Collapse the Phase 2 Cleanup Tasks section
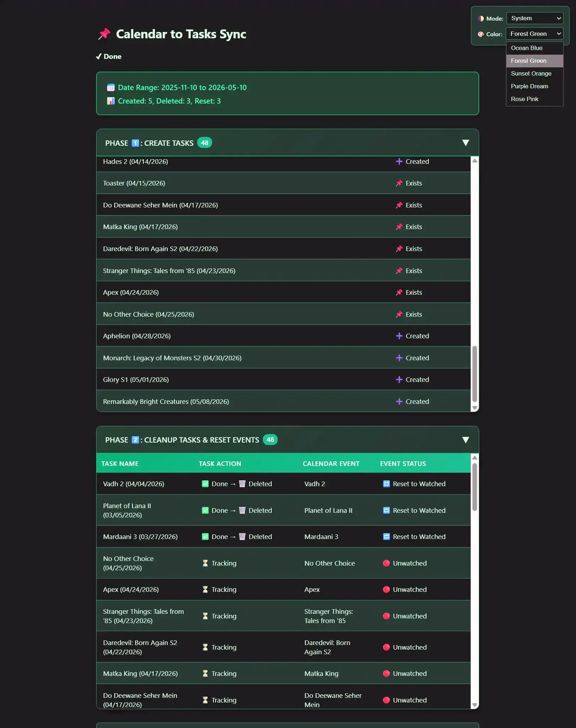Screen dimensions: 576x728 (466, 440)
